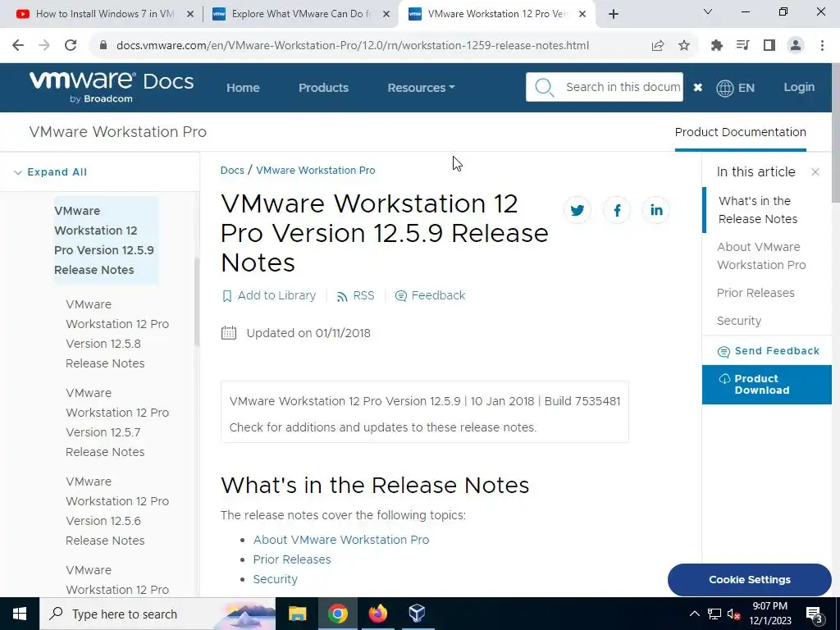The height and width of the screenshot is (630, 840).
Task: Open language selector globe EN
Action: [735, 88]
